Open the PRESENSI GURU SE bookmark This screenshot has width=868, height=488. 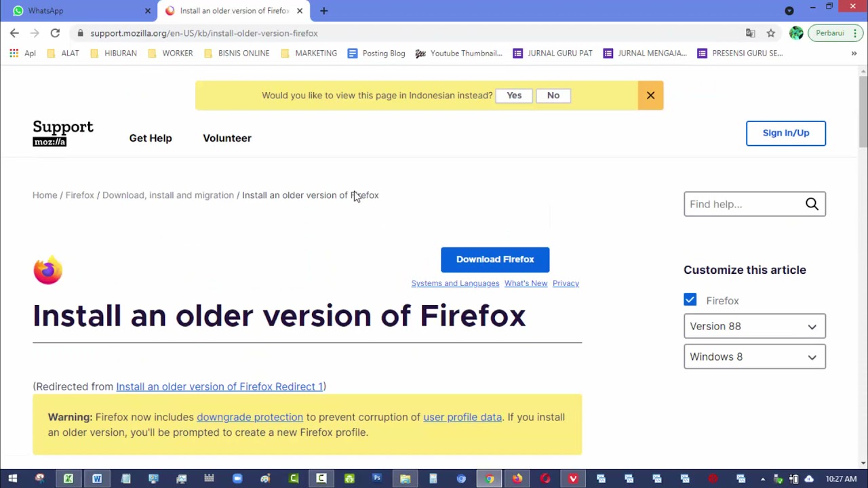(x=740, y=53)
